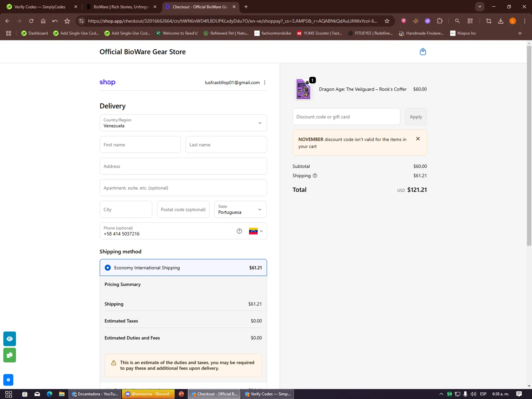Select Economy International Shipping radio option
The height and width of the screenshot is (399, 532).
point(107,268)
